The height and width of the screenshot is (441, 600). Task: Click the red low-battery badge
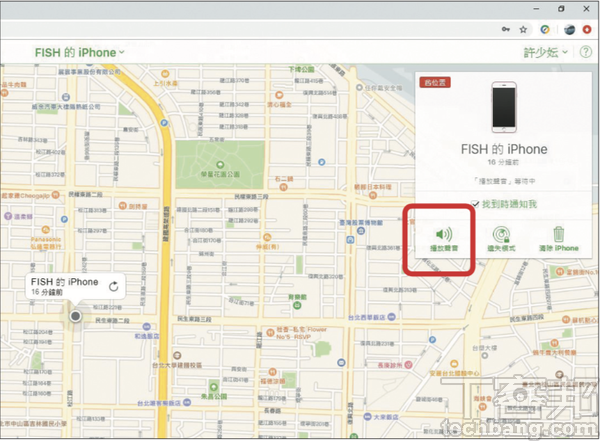pos(435,82)
